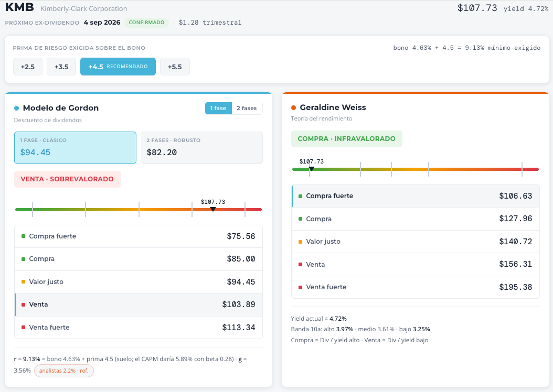Click the KMB ticker symbol
This screenshot has width=553, height=392.
pos(20,7)
